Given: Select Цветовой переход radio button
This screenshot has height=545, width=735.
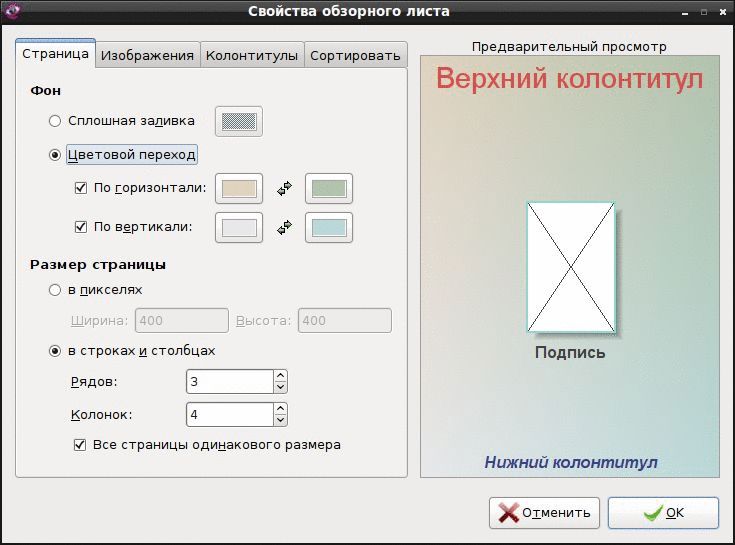Looking at the screenshot, I should (x=55, y=155).
